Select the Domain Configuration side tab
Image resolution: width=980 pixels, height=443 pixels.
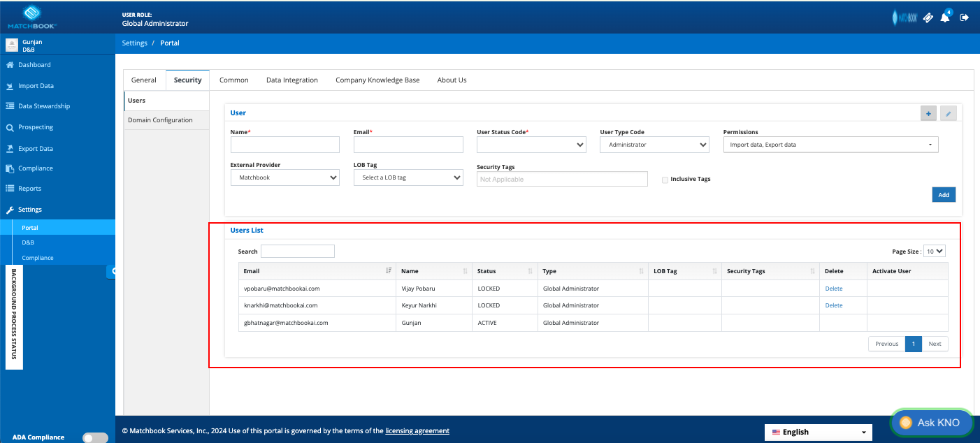click(x=166, y=120)
